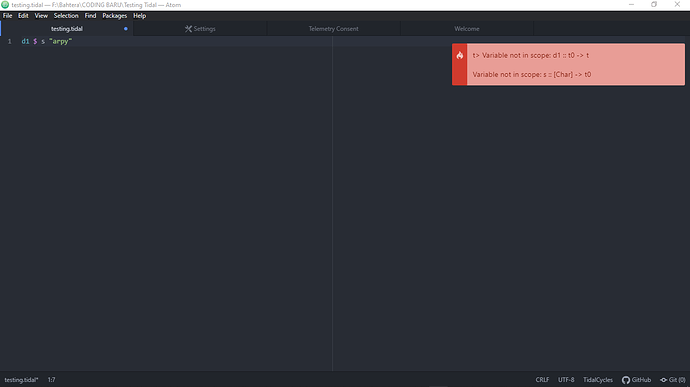Screen dimensions: 690x387
Task: Click the "arpy" string in the code
Action: 60,41
